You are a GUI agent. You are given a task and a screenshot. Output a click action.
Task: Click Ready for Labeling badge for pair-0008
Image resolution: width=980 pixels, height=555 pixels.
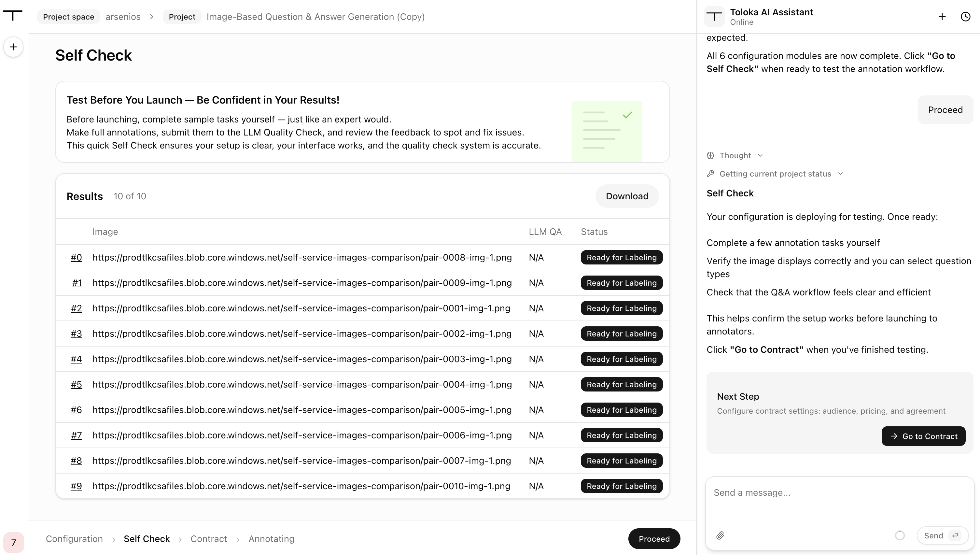coord(622,258)
